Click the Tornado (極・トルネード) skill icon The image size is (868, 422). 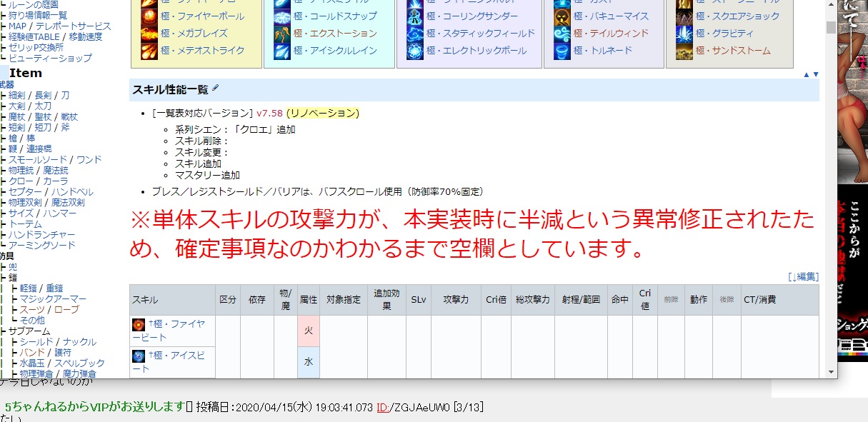point(562,51)
